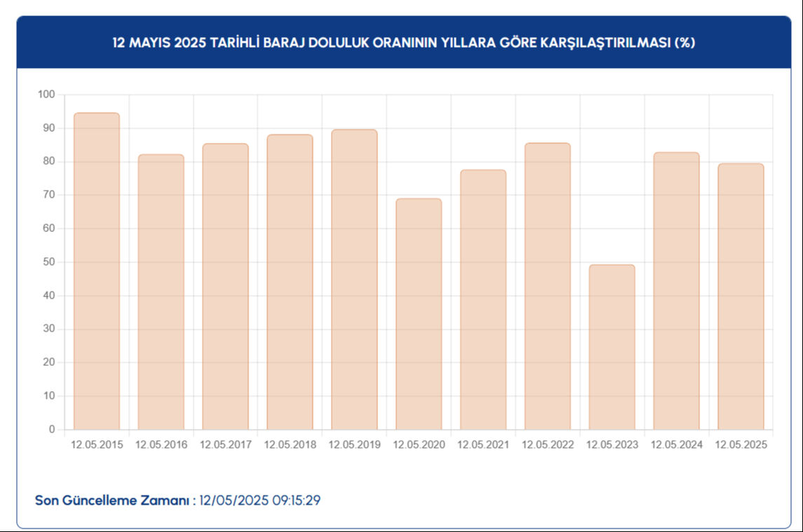The image size is (803, 532).
Task: Click the 12.05.2023 x-axis date label
Action: 612,444
